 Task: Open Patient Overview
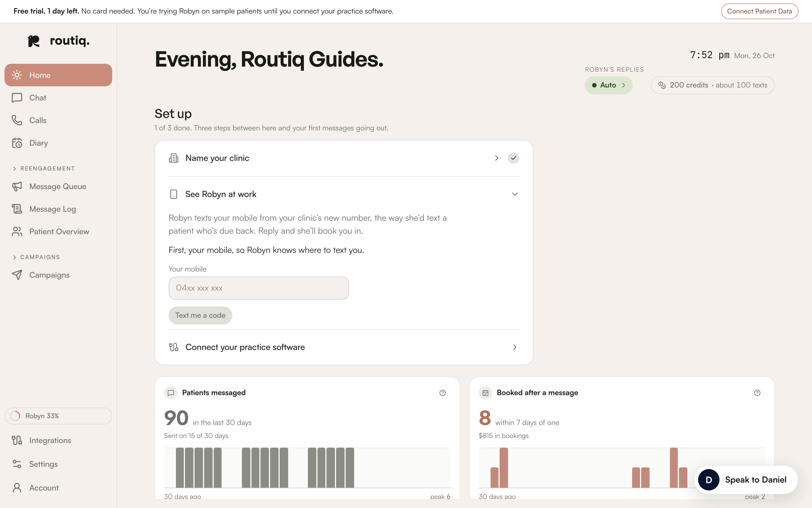[58, 231]
